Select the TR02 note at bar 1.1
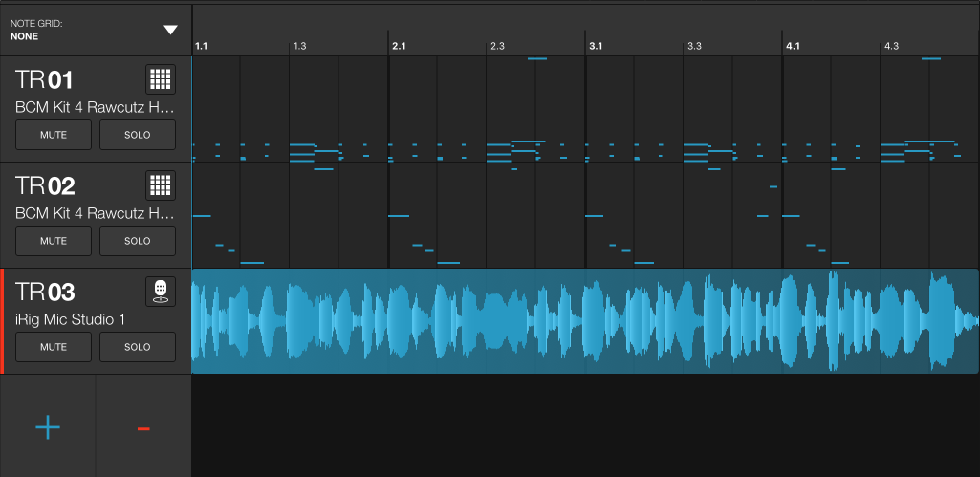Screen dimensions: 980x477 (202, 216)
